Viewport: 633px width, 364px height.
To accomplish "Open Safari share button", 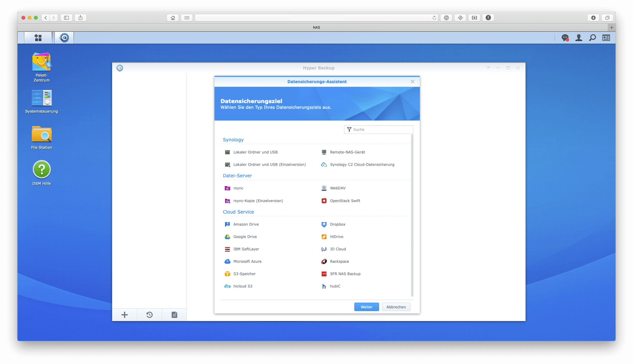I will point(80,18).
